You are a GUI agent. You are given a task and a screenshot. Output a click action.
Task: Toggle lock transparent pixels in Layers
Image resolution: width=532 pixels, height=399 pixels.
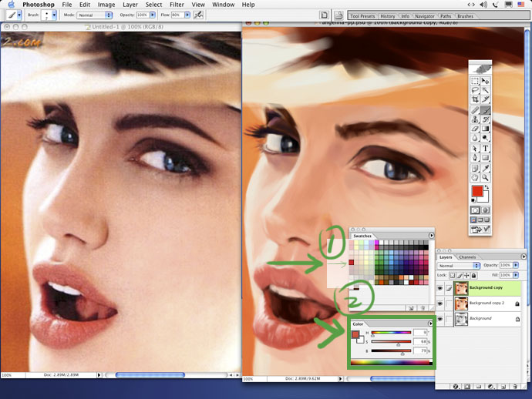pos(453,275)
